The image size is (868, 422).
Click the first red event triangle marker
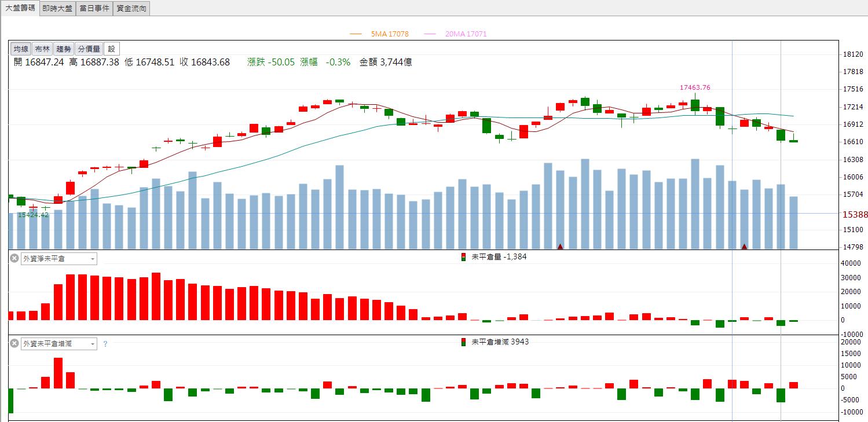(x=560, y=247)
